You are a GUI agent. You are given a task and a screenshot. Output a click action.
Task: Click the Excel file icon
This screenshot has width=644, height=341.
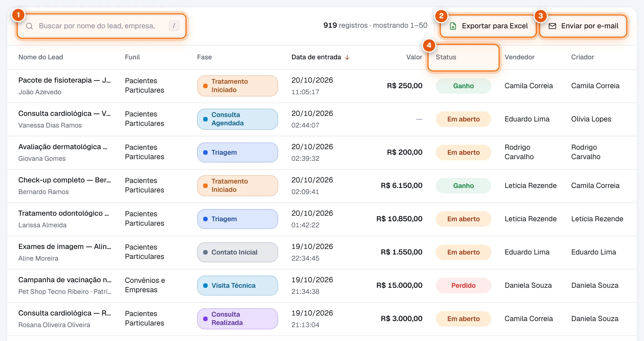(453, 26)
